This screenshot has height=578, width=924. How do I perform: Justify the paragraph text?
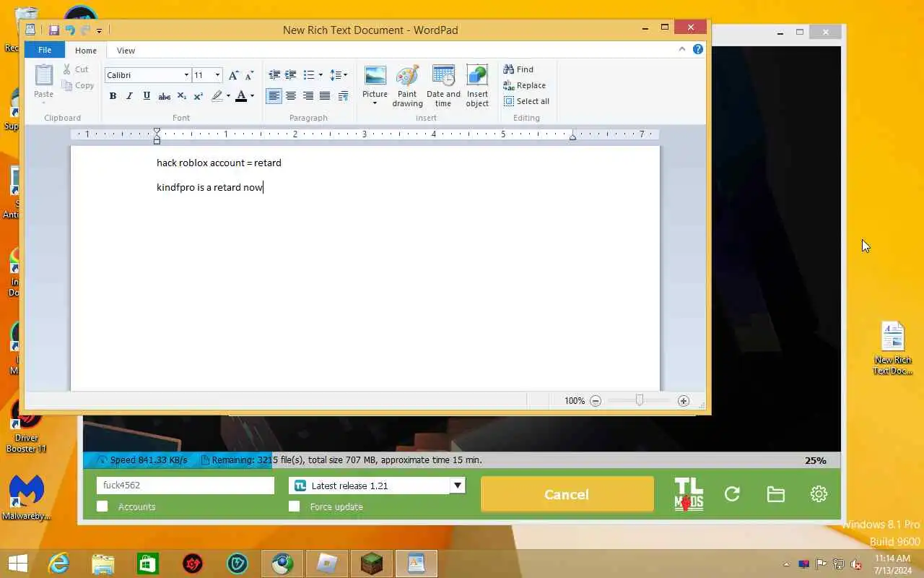click(325, 96)
